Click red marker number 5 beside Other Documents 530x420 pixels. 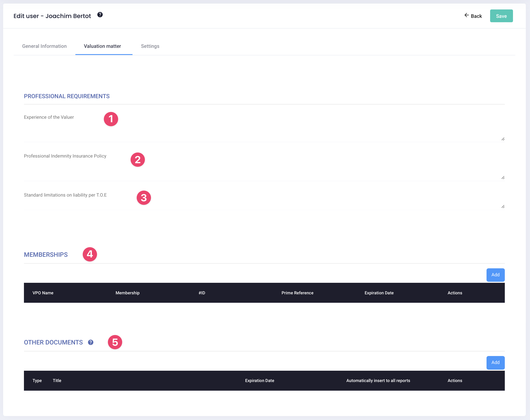(115, 342)
